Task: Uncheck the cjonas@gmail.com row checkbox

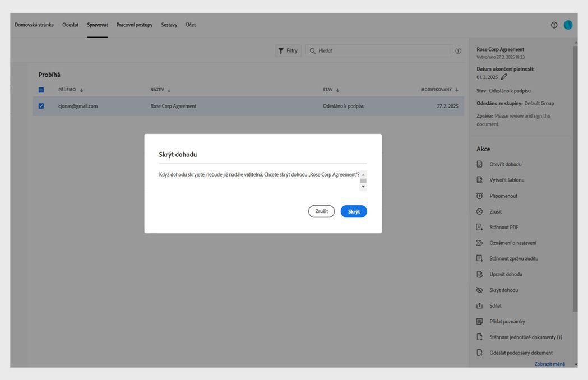Action: tap(41, 106)
